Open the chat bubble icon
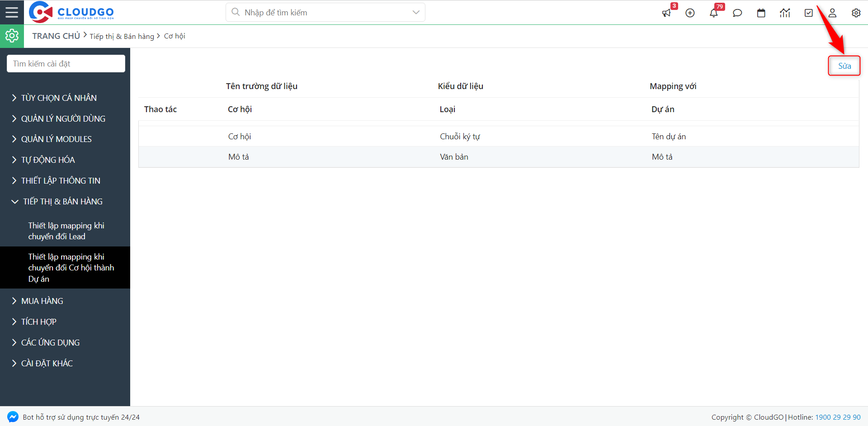The image size is (868, 426). coord(737,13)
